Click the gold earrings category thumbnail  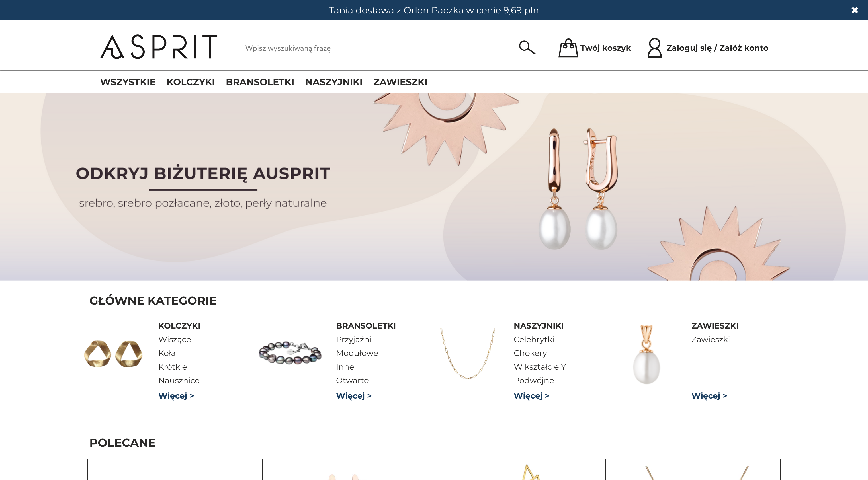[x=113, y=354]
